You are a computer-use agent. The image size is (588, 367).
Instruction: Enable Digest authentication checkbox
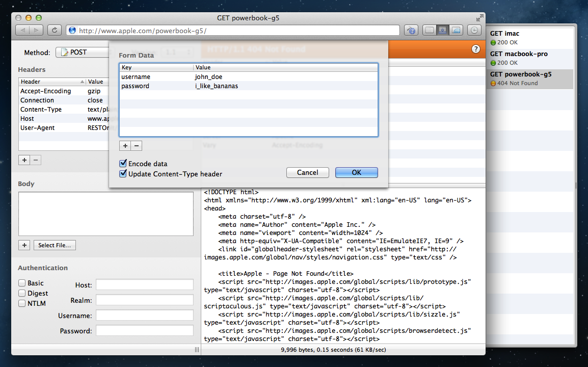22,293
